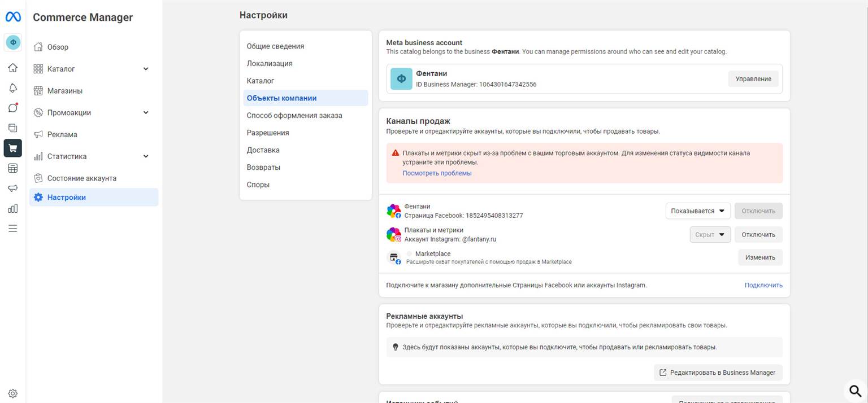The image size is (868, 403).
Task: Open Промоакции in the sidebar
Action: point(94,113)
